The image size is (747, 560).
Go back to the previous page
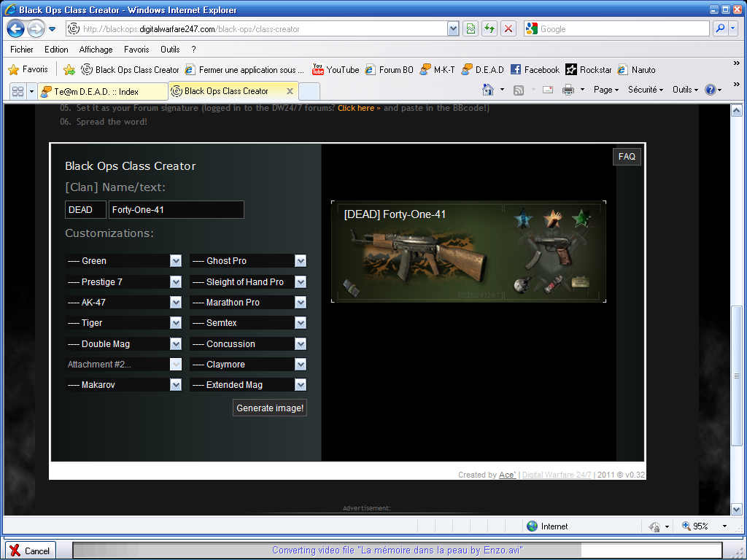[x=16, y=29]
